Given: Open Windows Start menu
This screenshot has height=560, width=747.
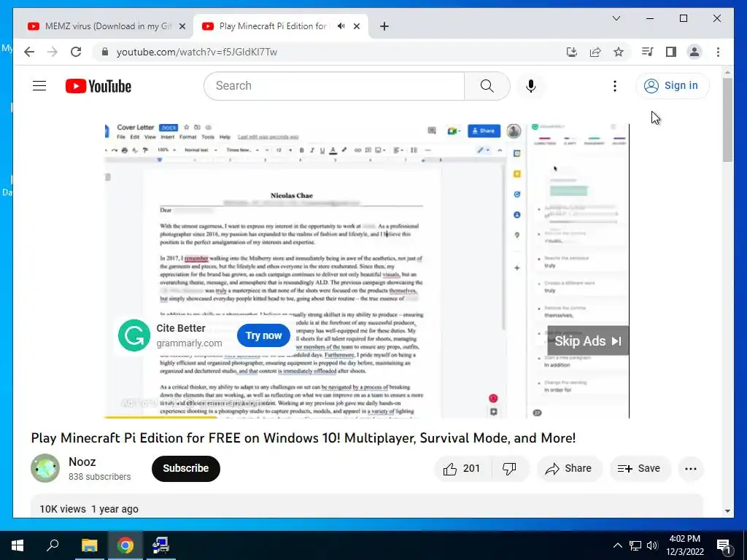Looking at the screenshot, I should tap(18, 545).
